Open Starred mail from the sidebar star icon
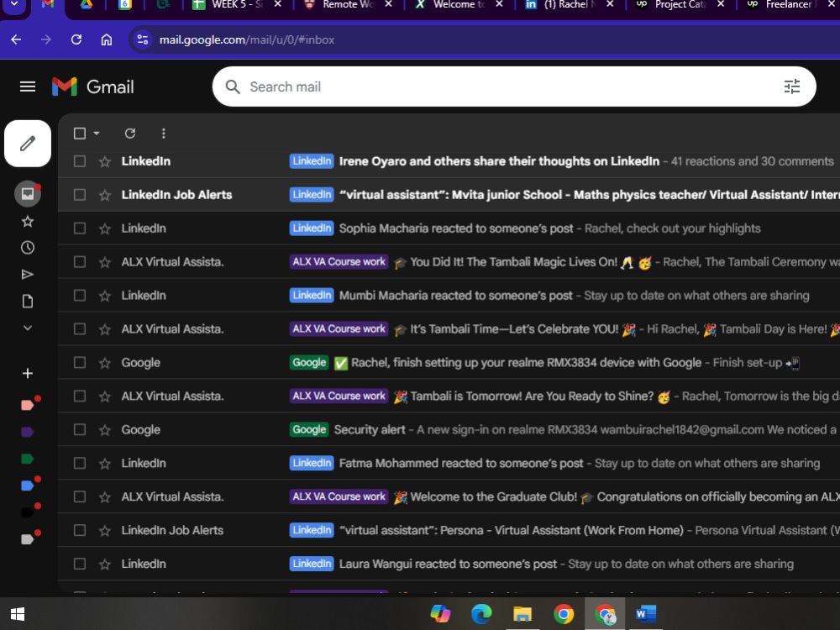Image resolution: width=840 pixels, height=630 pixels. [28, 221]
